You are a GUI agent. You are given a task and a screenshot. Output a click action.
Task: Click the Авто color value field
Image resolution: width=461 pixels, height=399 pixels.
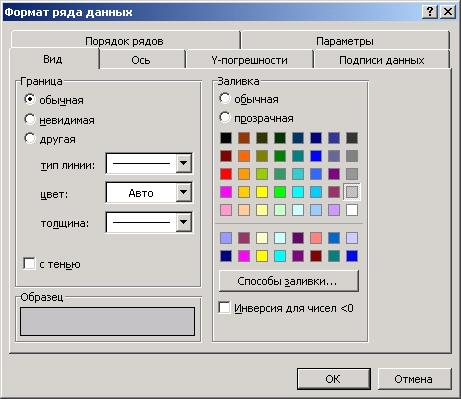141,193
